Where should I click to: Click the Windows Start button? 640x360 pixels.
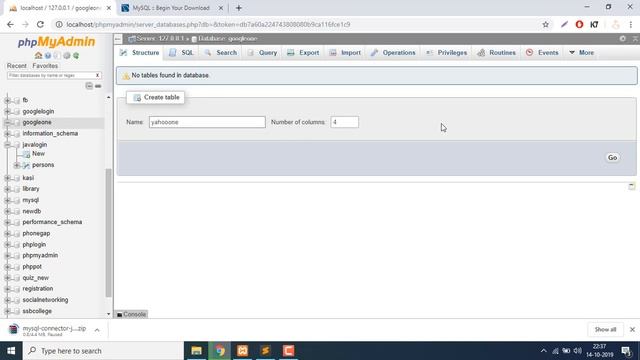[x=11, y=351]
